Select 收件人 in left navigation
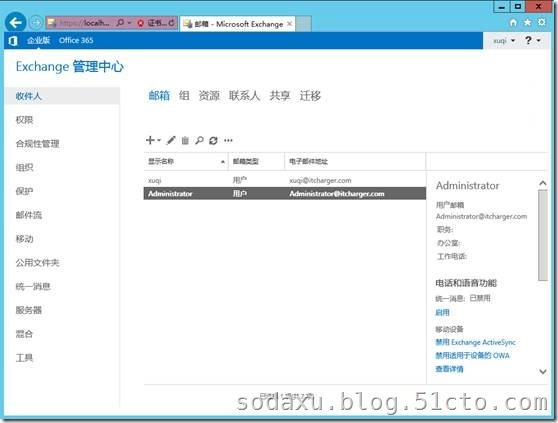 tap(62, 96)
